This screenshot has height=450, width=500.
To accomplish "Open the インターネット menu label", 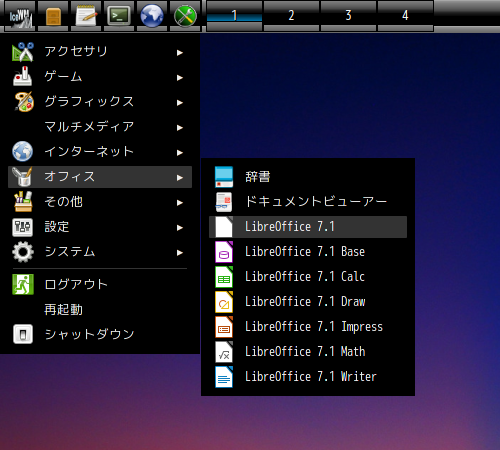I will coord(89,151).
